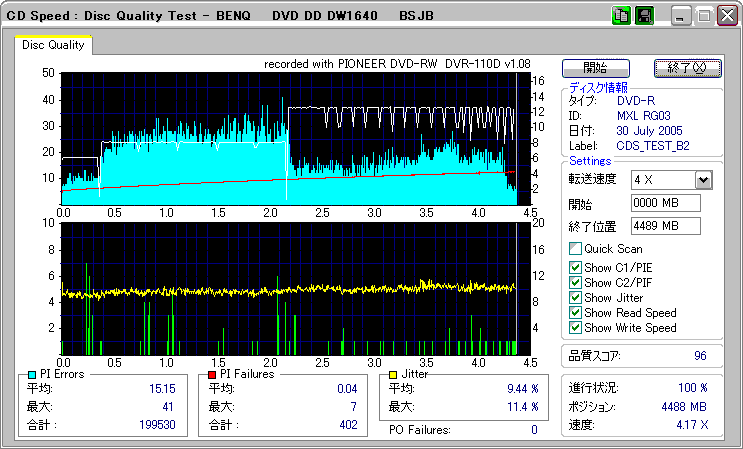This screenshot has width=743, height=449.
Task: Turn off Show Read Speed
Action: pos(575,312)
